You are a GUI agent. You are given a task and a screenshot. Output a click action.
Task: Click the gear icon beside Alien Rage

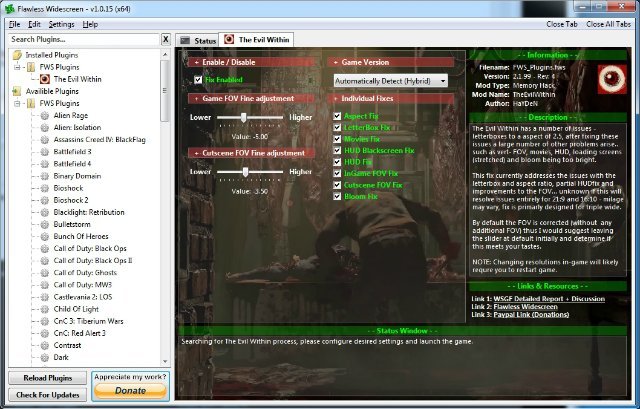(45, 116)
